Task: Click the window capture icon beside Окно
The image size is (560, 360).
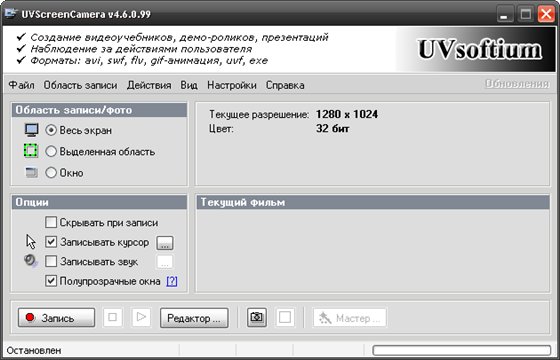Action: click(x=31, y=173)
